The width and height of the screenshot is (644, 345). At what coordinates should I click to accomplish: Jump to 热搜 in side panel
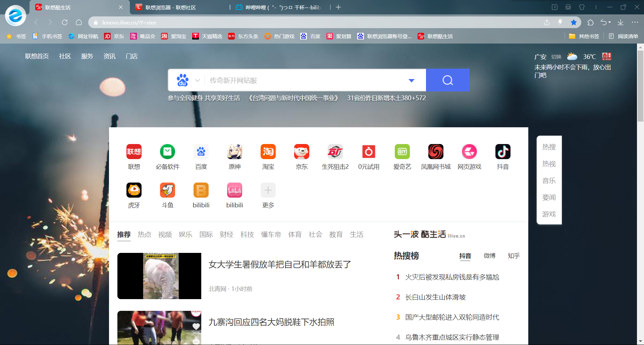(549, 147)
